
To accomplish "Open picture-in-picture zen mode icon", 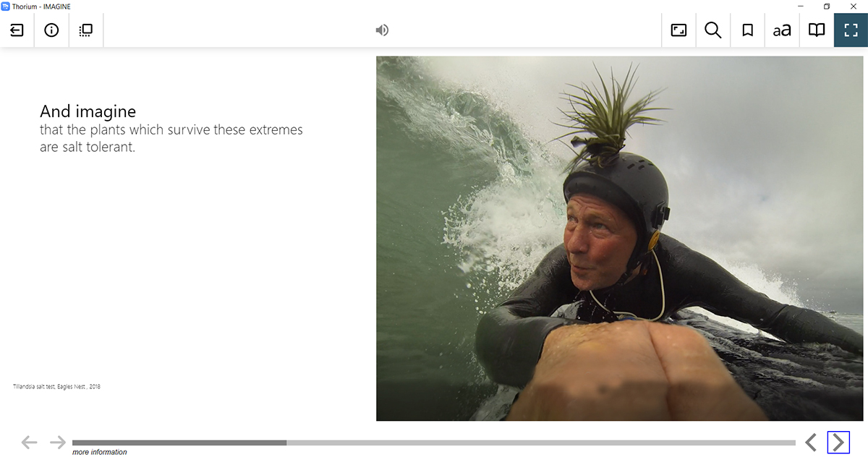I will coord(678,30).
